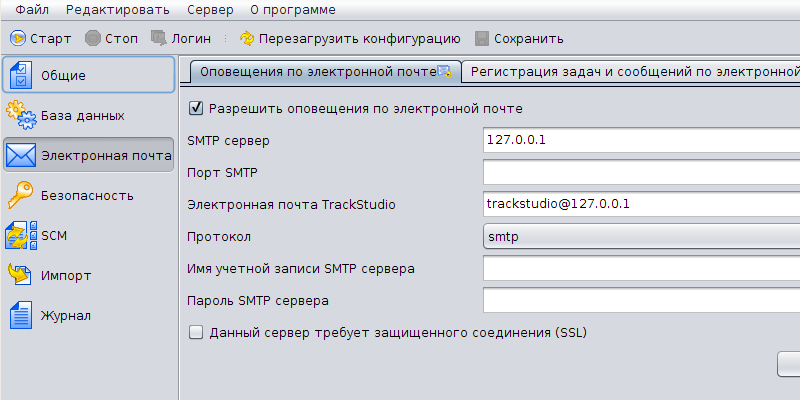Open the Сервер menu
Viewport: 800px width, 400px height.
point(210,10)
